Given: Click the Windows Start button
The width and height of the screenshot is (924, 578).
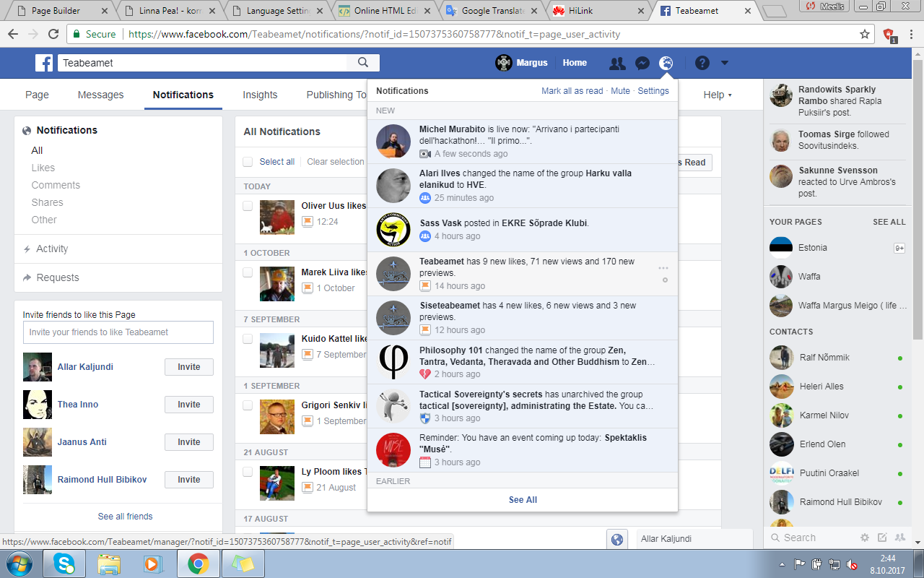Looking at the screenshot, I should (x=19, y=564).
